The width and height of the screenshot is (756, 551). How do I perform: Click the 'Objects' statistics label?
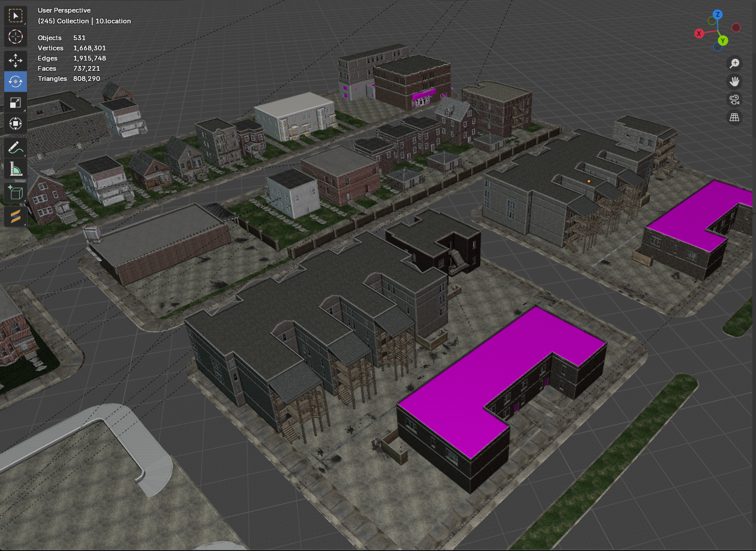[49, 38]
